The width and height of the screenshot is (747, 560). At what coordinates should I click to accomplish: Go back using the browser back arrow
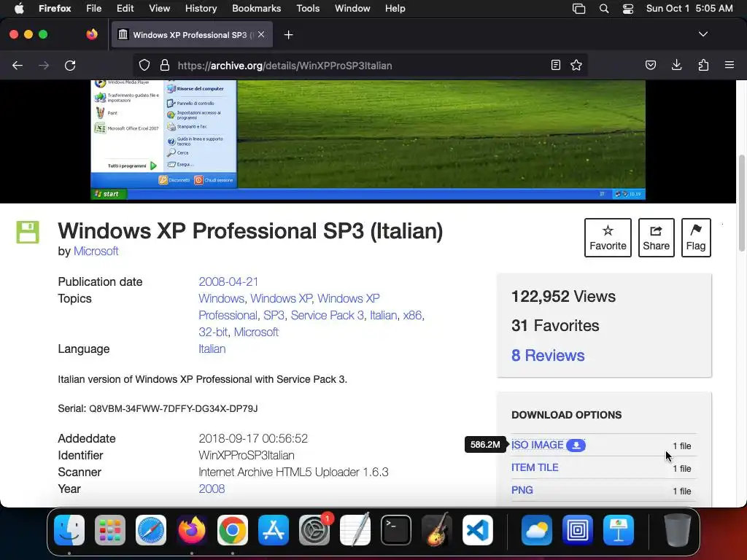[x=18, y=65]
